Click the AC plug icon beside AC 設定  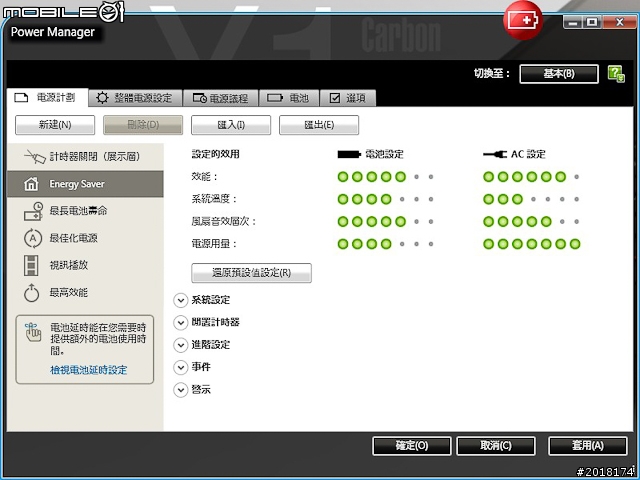(495, 154)
